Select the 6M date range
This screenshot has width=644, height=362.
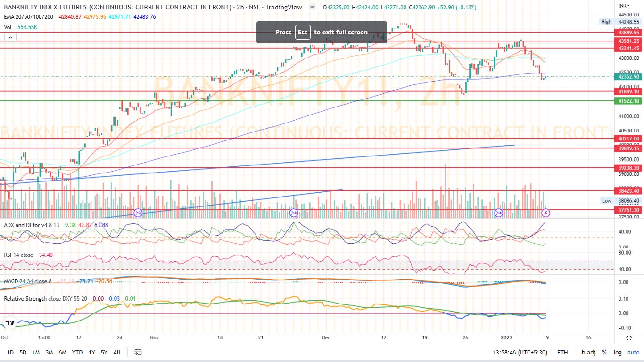(62, 352)
